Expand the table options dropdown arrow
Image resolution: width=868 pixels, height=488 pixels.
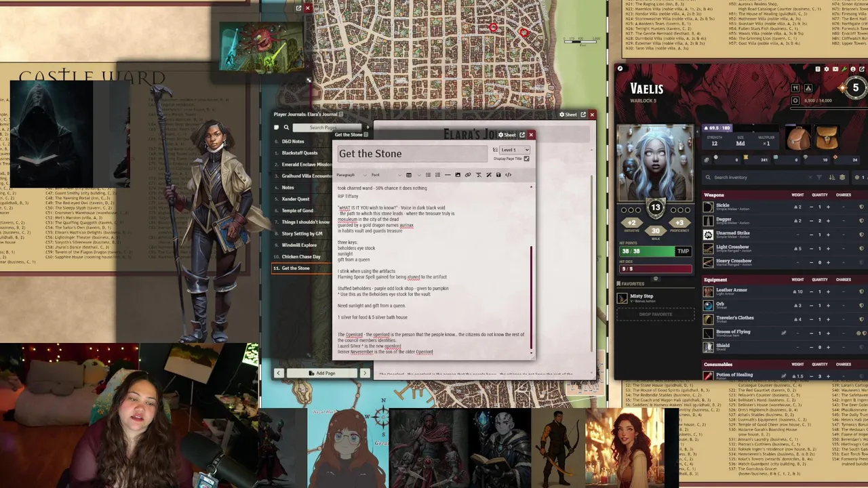tap(419, 175)
